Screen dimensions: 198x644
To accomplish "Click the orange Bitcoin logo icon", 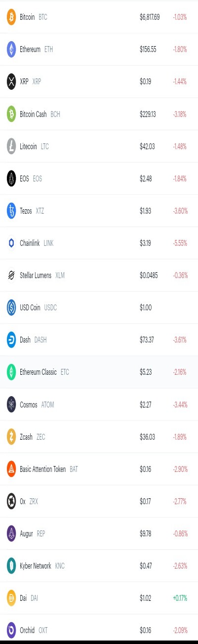I will tap(11, 17).
